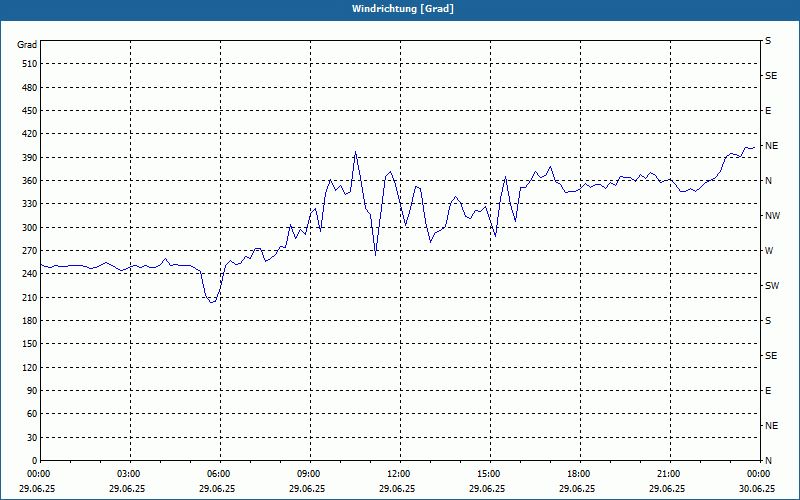
Task: Click the 00:00 label above 30.06.25
Action: 757,474
